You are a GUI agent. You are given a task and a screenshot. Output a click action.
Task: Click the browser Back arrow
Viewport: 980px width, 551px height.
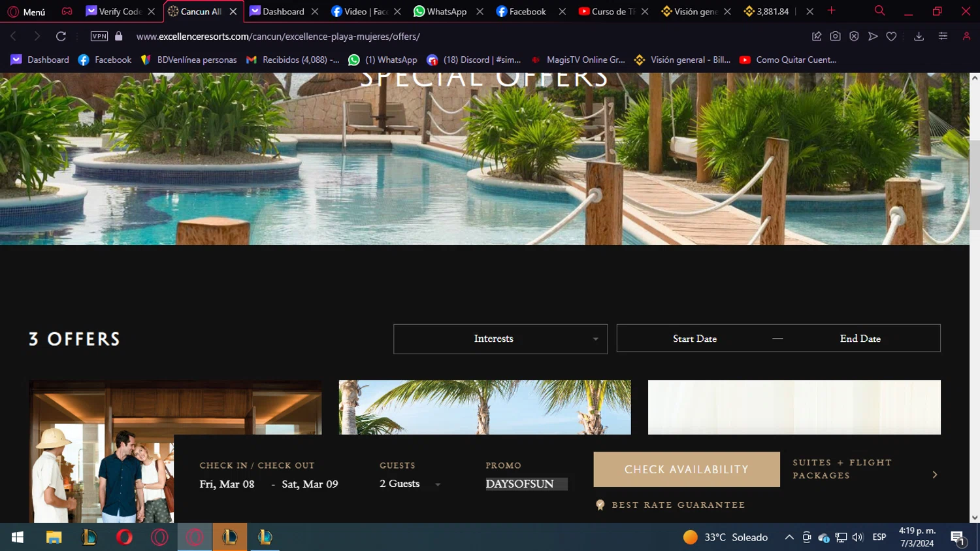[x=14, y=37]
